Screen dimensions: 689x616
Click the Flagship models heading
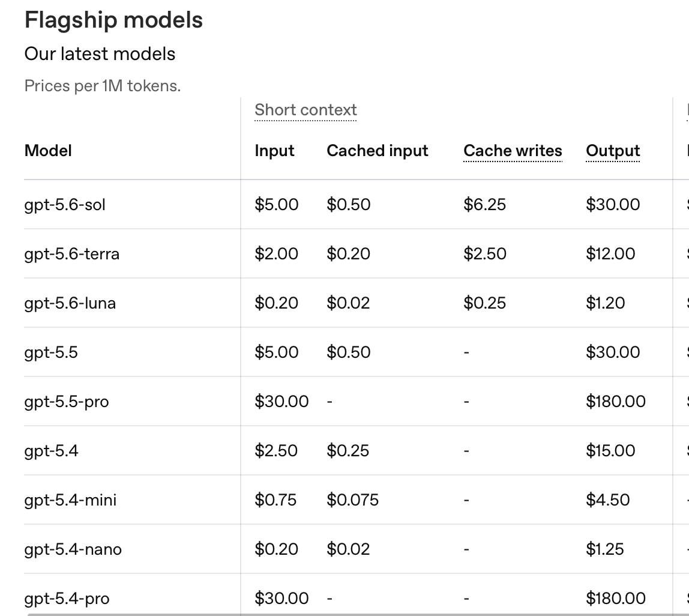[x=113, y=20]
